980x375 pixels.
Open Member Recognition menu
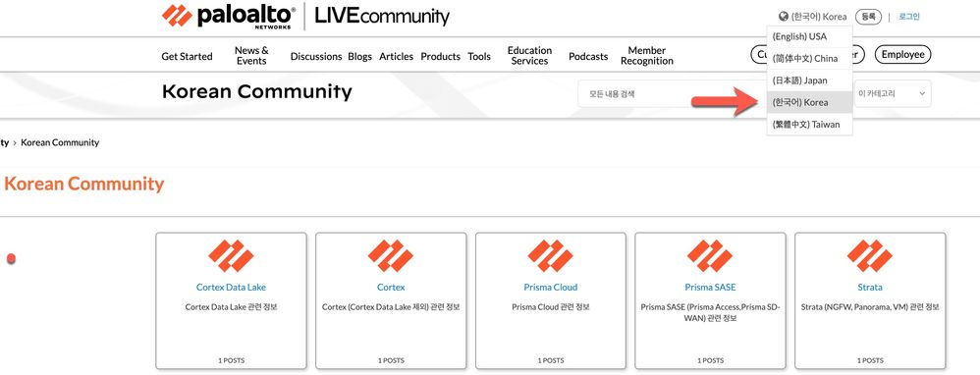(x=647, y=56)
